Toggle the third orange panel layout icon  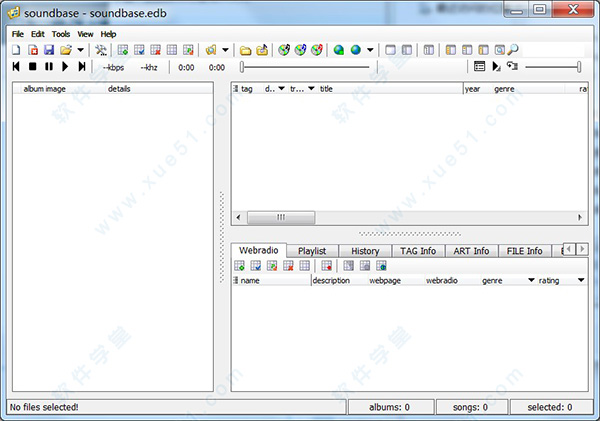(x=484, y=50)
